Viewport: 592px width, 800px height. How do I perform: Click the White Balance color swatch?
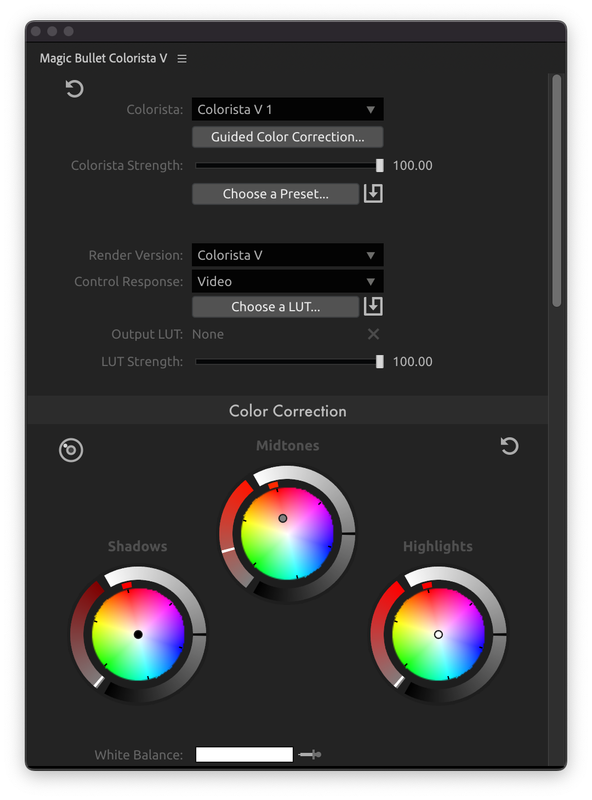pyautogui.click(x=244, y=754)
